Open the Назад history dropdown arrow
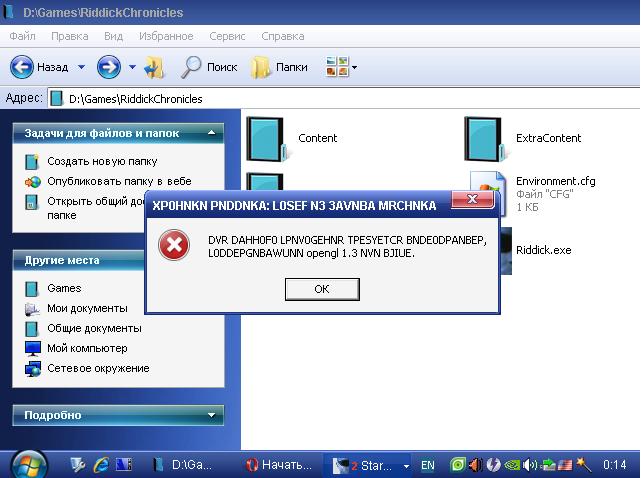Viewport: 641px width, 478px height. click(81, 67)
